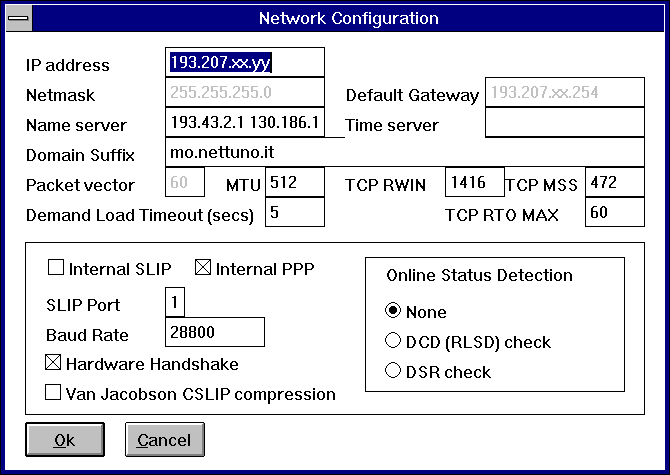
Task: Select the MTU value field
Action: coord(295,183)
